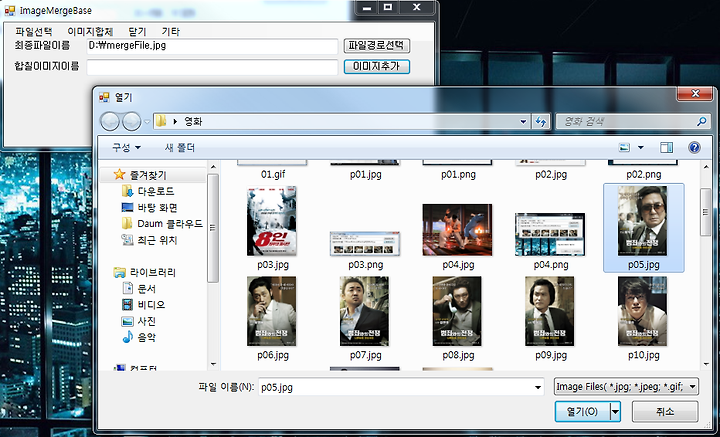Click the p02.jpg file name
This screenshot has height=437, width=720.
point(551,174)
